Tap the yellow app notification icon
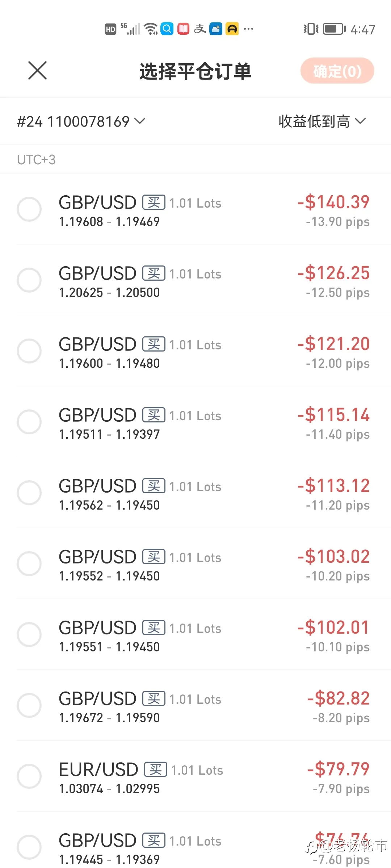Screen dimensions: 391x868 pos(232,29)
